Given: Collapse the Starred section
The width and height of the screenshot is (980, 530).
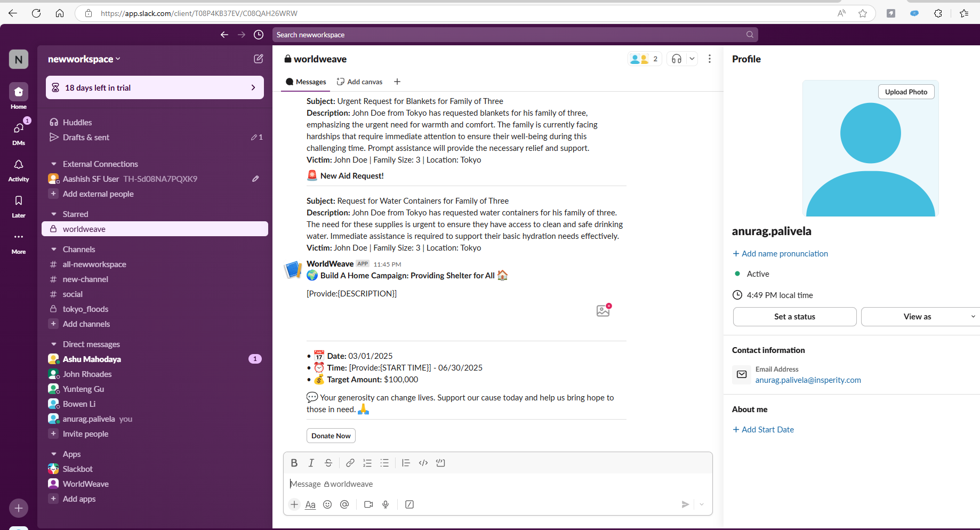Looking at the screenshot, I should (54, 214).
